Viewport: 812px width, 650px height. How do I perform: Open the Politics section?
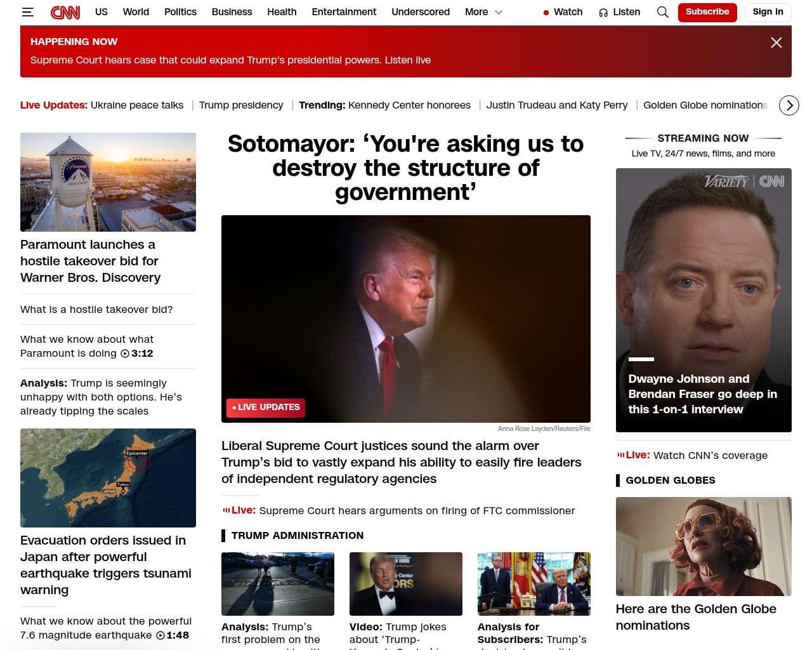coord(180,12)
